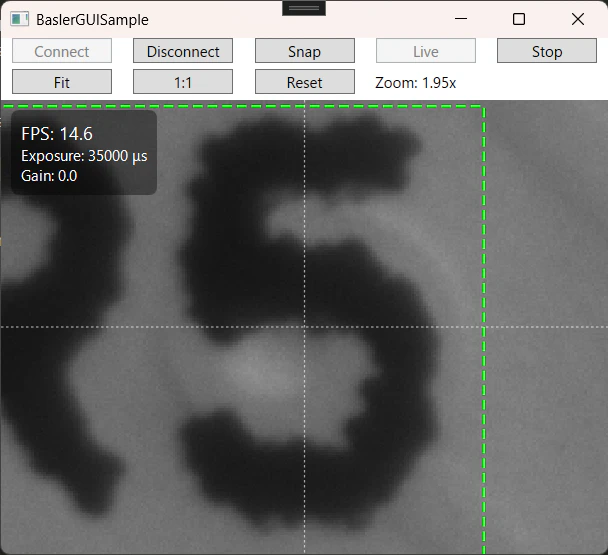Click the disabled Live button

click(426, 50)
